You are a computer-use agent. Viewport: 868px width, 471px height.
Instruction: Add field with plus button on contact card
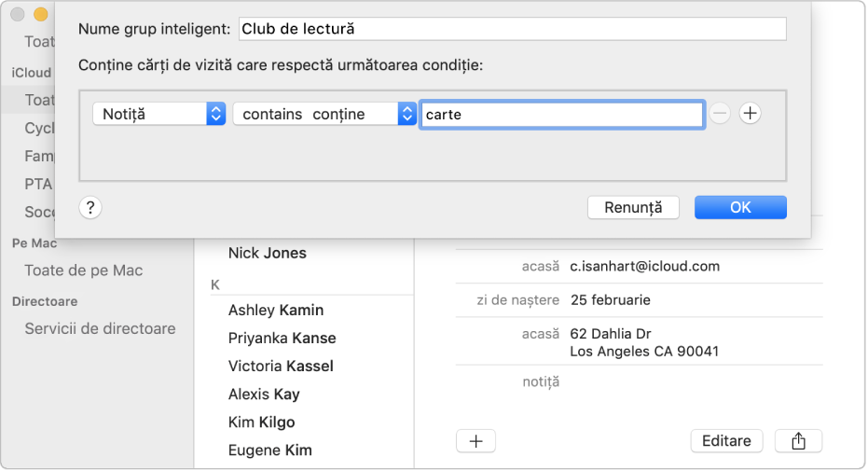pyautogui.click(x=476, y=441)
